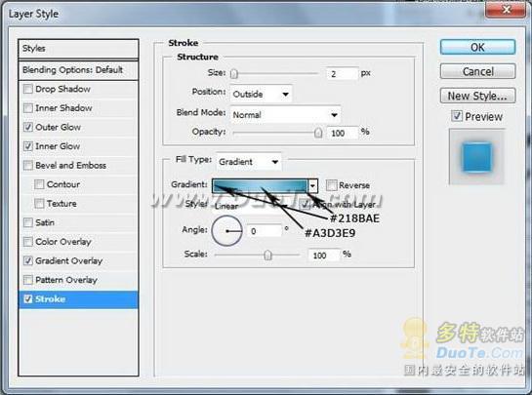This screenshot has width=532, height=395.
Task: Select the Drop Shadow style row
Action: 78,89
